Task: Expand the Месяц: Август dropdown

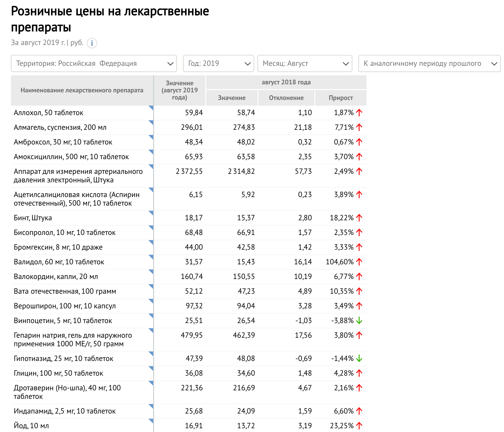Action: [x=305, y=63]
